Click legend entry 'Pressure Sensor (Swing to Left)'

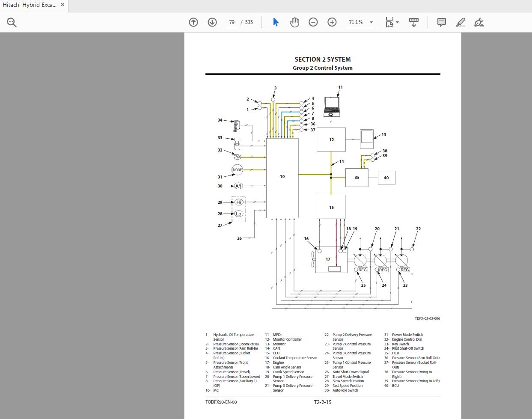point(416,381)
